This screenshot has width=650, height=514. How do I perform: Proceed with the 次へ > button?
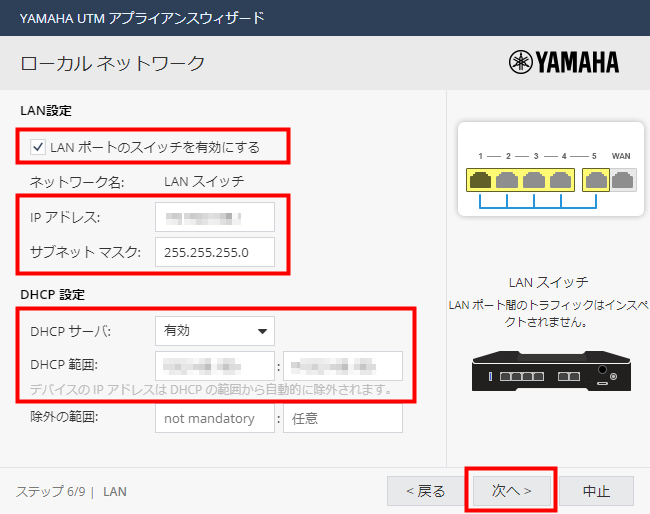coord(510,491)
